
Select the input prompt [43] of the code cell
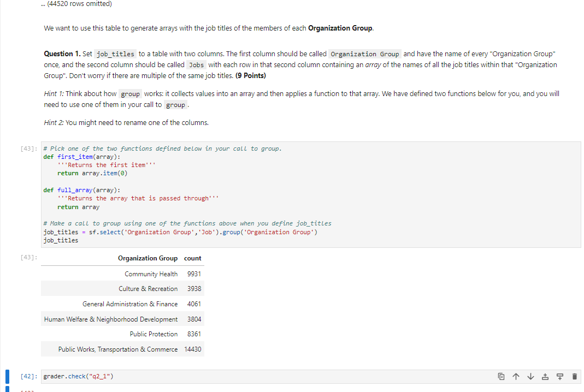pyautogui.click(x=28, y=149)
